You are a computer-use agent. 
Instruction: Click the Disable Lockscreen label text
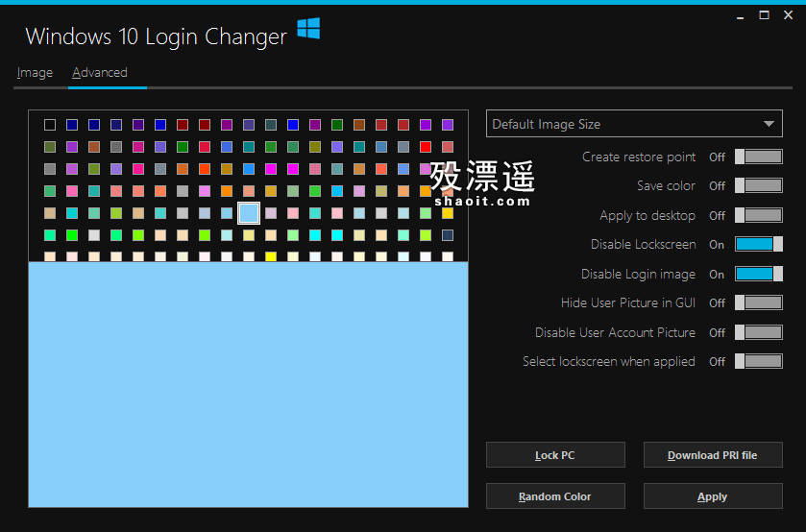[x=644, y=244]
